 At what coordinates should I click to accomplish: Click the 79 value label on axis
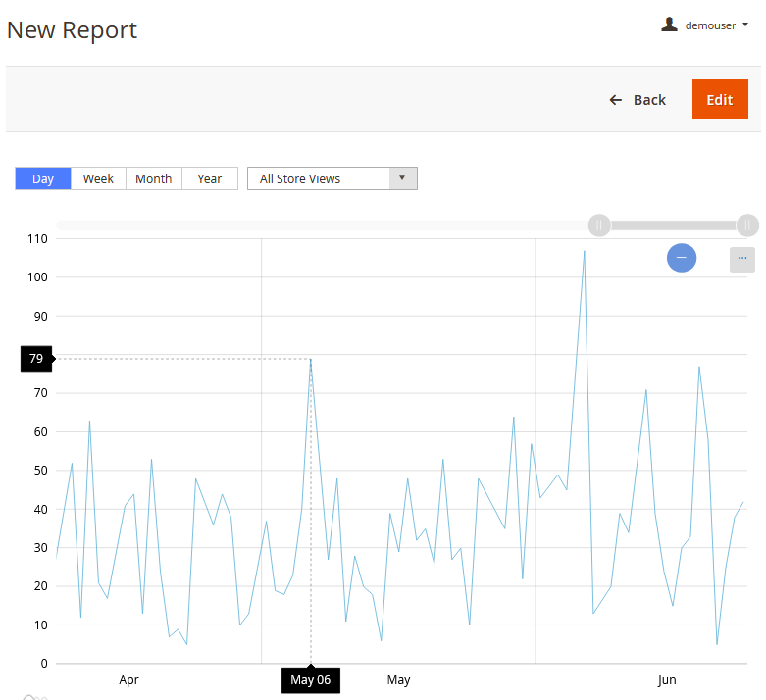[36, 359]
